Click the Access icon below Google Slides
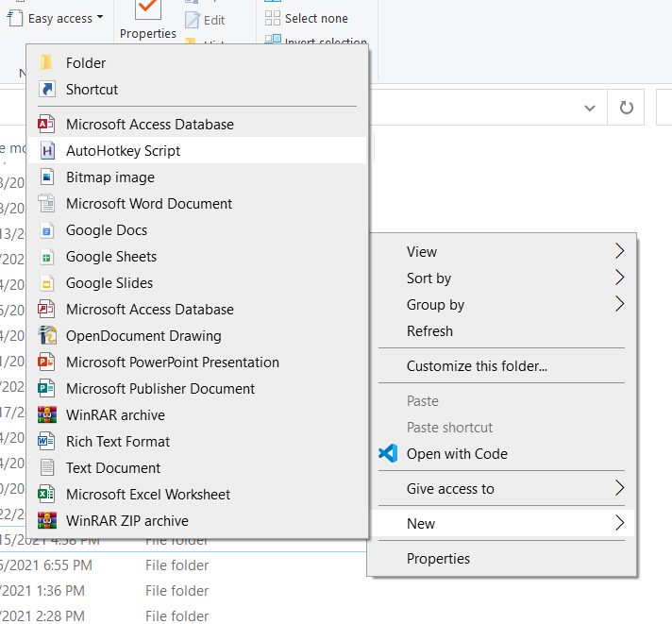 coord(46,310)
